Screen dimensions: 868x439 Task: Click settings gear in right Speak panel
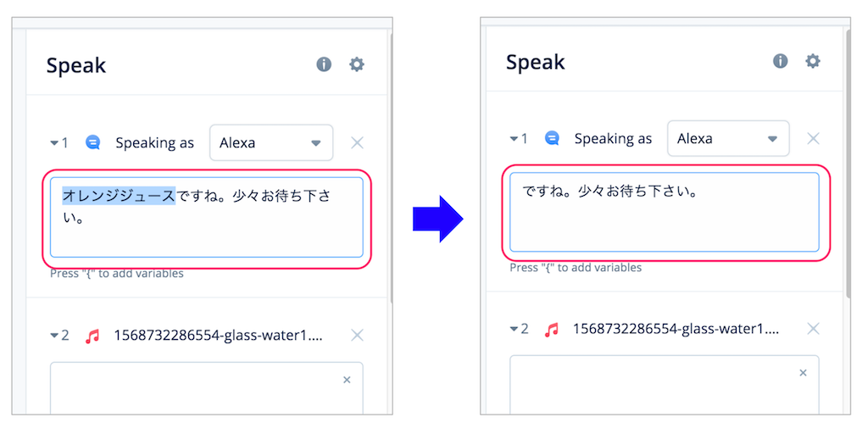[x=813, y=60]
